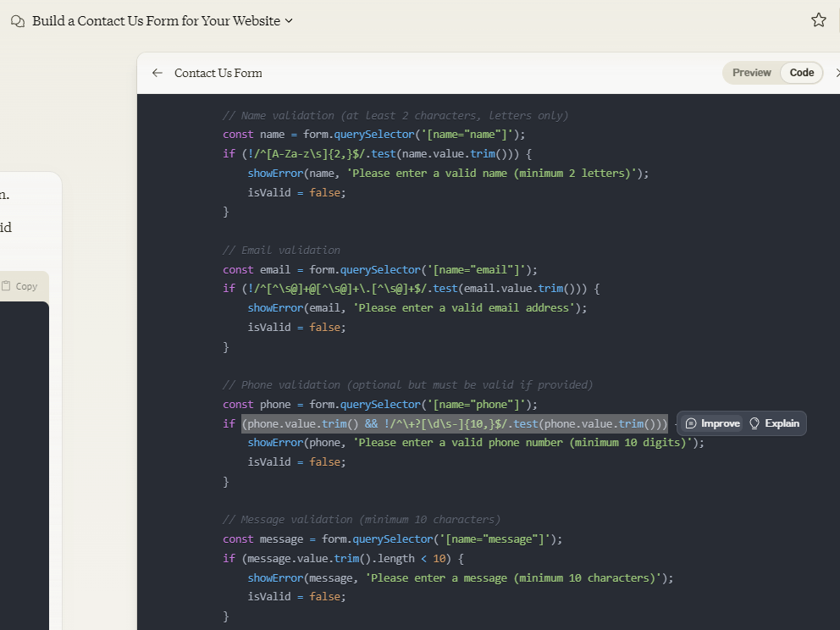Screen dimensions: 840x630
Task: Click the email regex test condition line
Action: pyautogui.click(x=411, y=289)
